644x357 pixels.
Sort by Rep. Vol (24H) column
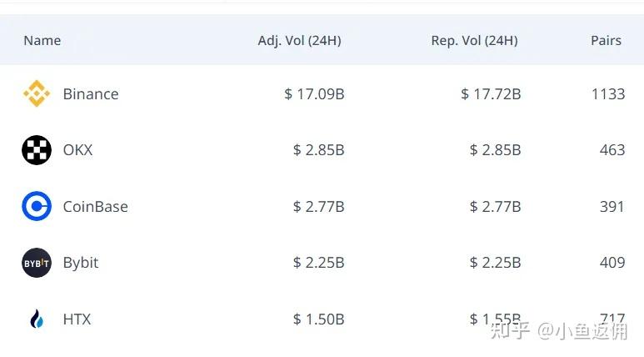(x=474, y=40)
